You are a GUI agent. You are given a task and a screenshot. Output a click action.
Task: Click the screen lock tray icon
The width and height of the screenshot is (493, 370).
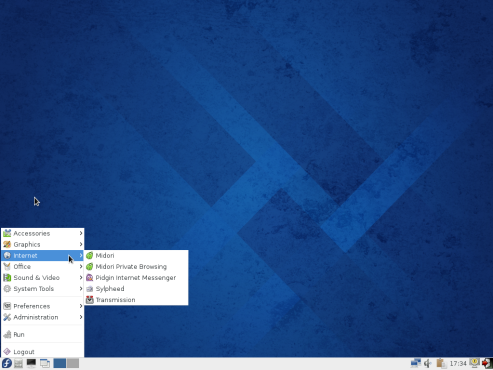474,363
